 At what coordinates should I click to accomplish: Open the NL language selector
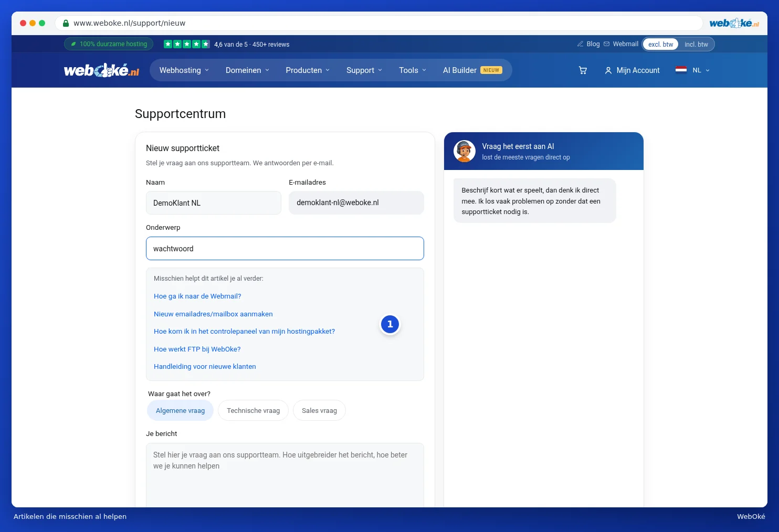pos(701,70)
